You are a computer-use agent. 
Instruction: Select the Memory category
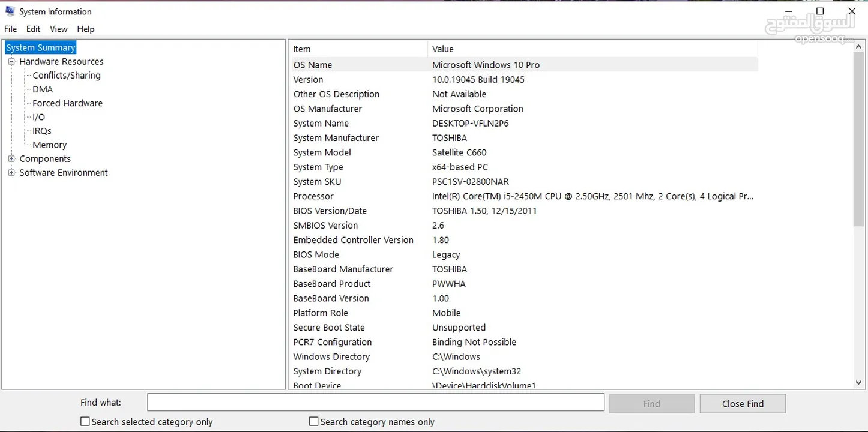pyautogui.click(x=50, y=145)
